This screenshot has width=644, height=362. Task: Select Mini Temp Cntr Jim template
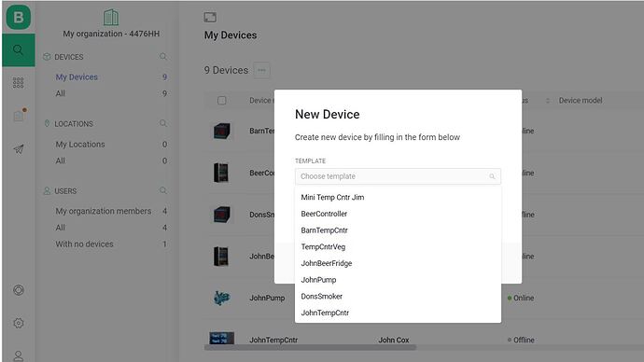click(398, 198)
